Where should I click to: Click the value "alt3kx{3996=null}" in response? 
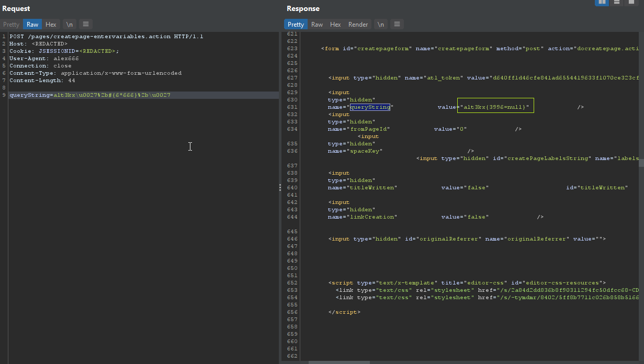pyautogui.click(x=495, y=107)
